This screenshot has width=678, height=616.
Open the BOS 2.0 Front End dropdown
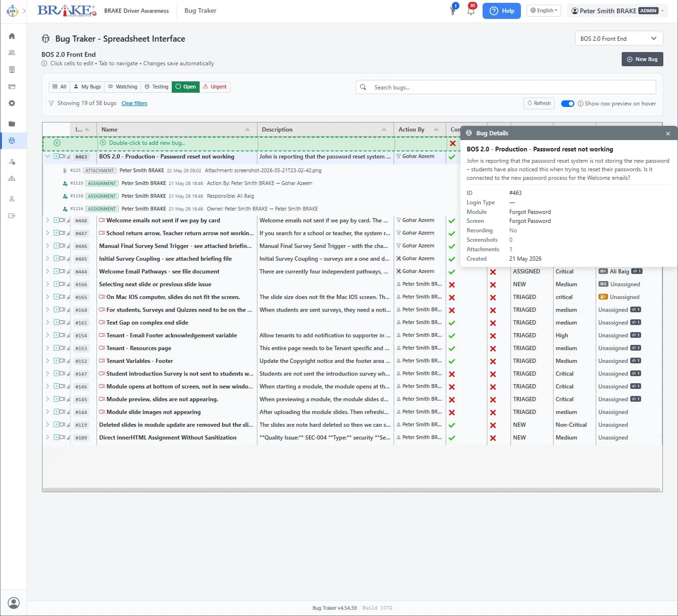coord(619,39)
